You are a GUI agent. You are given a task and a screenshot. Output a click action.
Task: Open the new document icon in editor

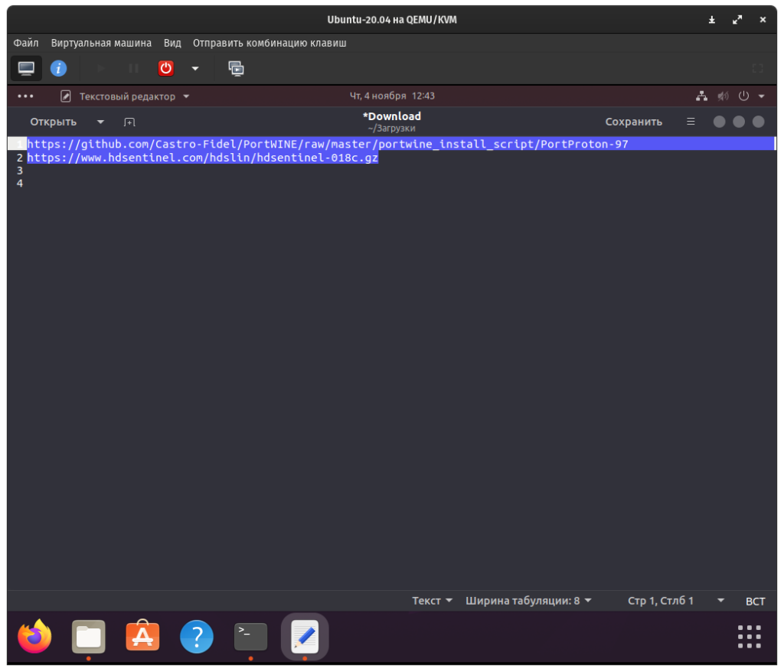coord(129,122)
